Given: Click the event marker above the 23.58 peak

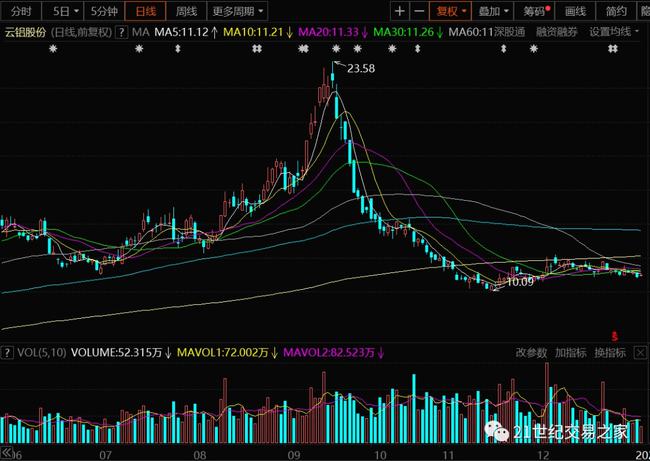Looking at the screenshot, I should pos(336,49).
